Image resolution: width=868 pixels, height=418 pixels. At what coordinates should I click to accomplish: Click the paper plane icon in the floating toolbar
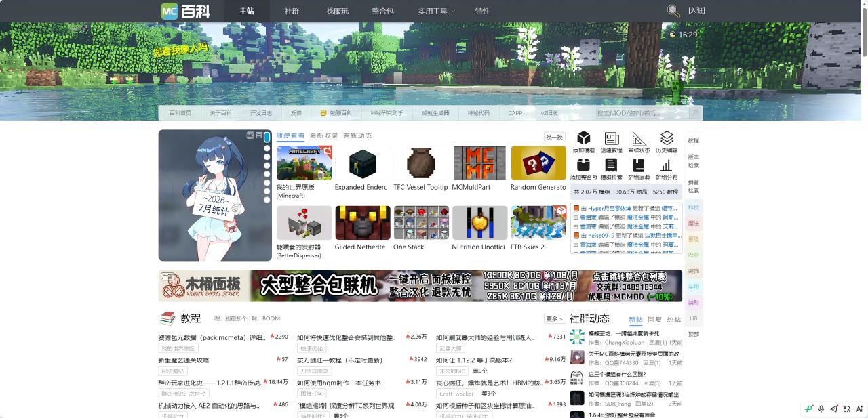(x=834, y=409)
